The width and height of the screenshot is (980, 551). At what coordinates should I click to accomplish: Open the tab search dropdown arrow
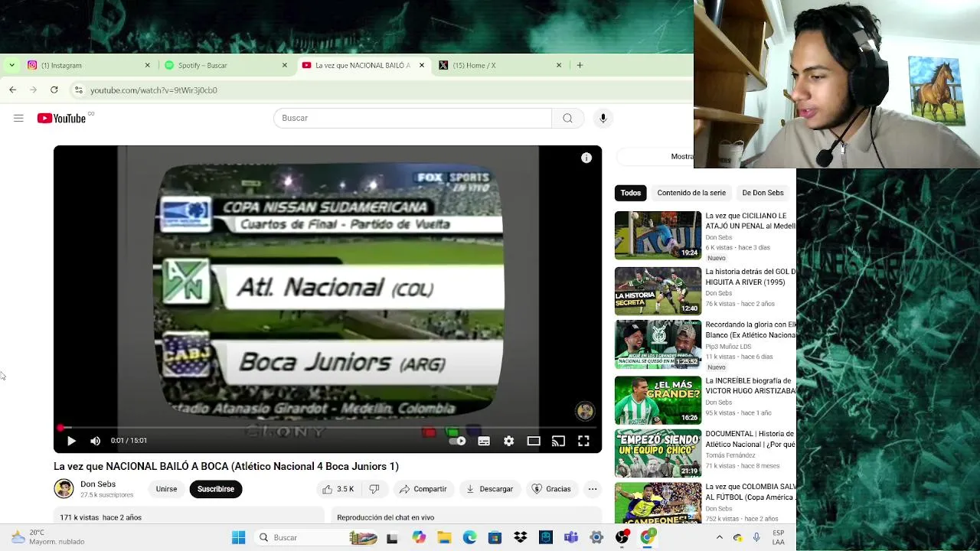pyautogui.click(x=11, y=65)
